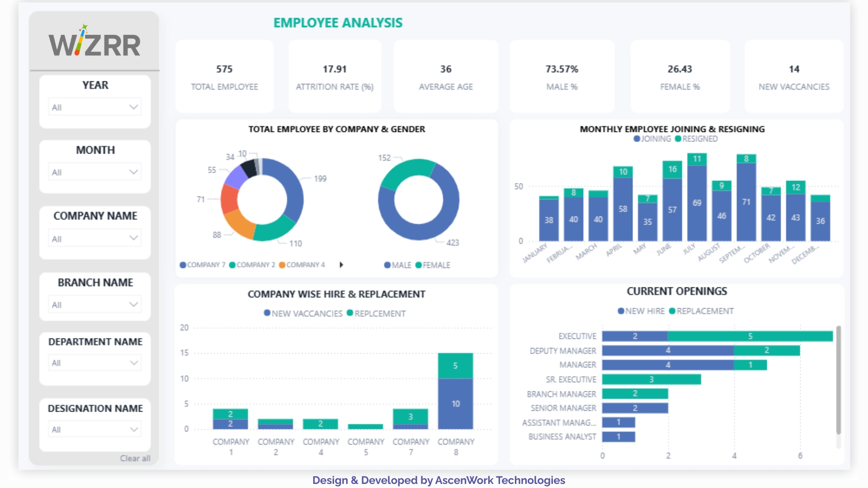The image size is (868, 488).
Task: Click the MALE legend dot
Action: pyautogui.click(x=387, y=265)
